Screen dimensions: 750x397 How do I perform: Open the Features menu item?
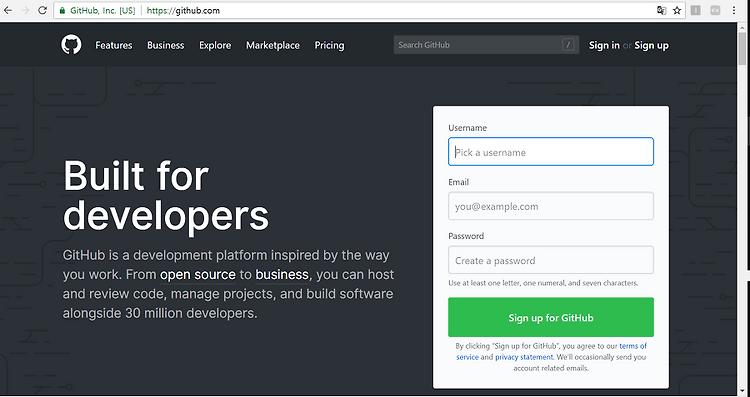pos(114,45)
